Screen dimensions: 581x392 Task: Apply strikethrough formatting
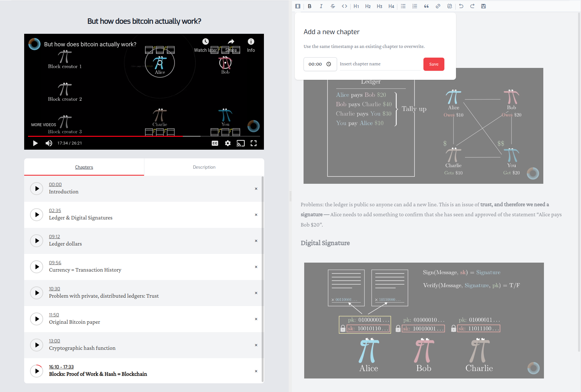click(333, 6)
